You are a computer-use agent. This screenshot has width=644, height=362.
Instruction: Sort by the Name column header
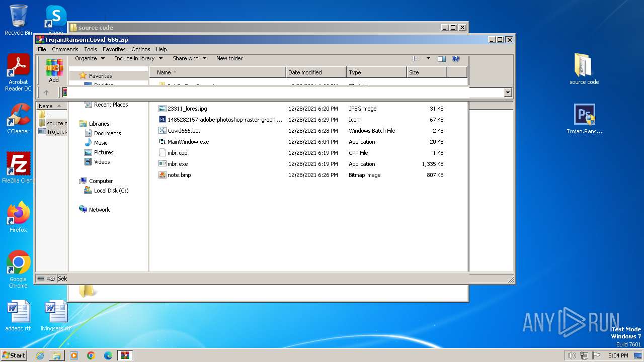[217, 72]
